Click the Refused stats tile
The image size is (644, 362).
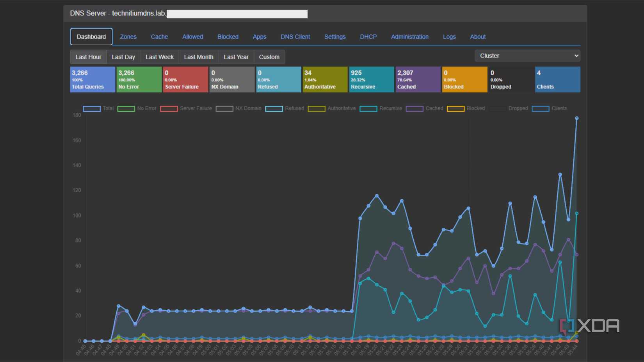(x=278, y=80)
